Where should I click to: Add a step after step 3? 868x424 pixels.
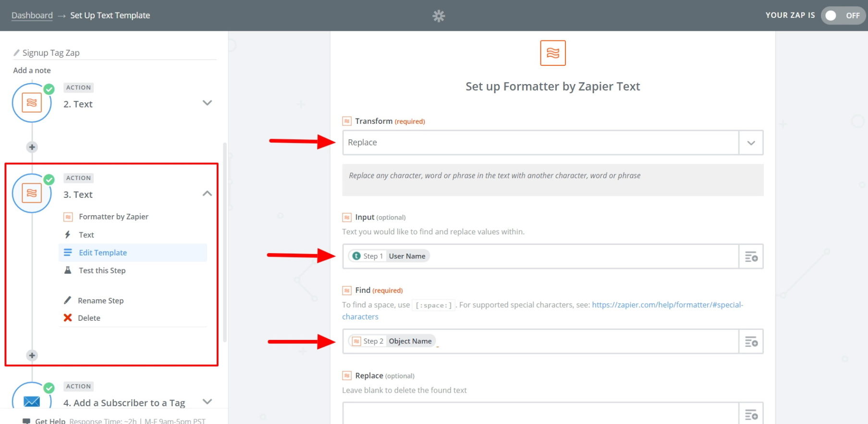coord(32,355)
